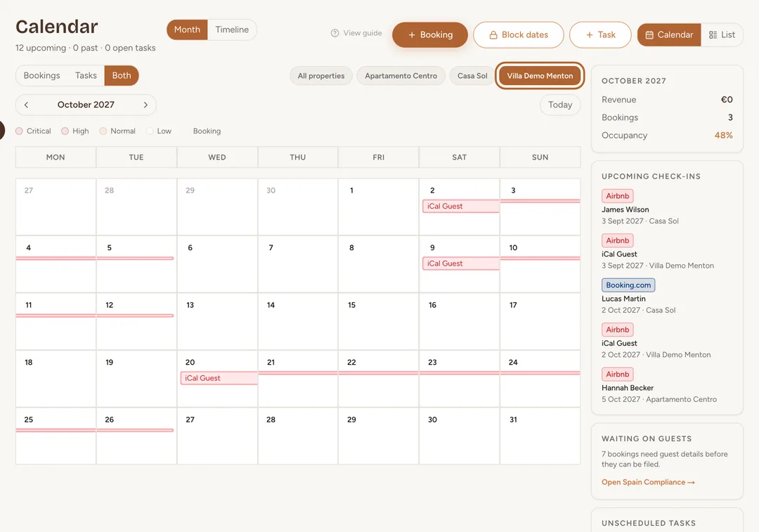This screenshot has width=759, height=532.
Task: Toggle the High priority filter dot
Action: [65, 131]
